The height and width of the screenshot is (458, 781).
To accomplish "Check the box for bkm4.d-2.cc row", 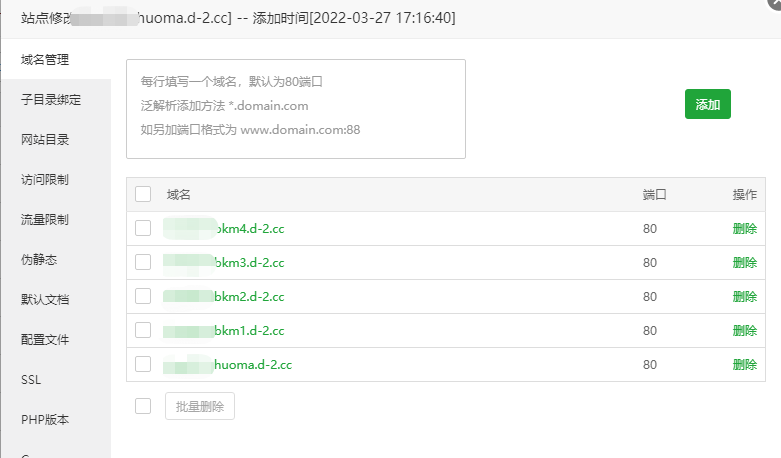I will (x=143, y=228).
